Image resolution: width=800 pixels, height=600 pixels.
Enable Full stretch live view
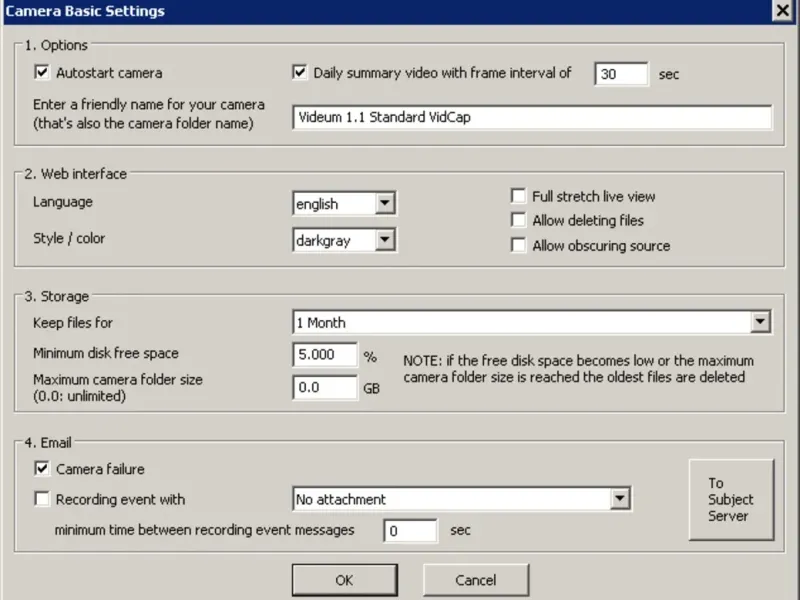pos(518,197)
